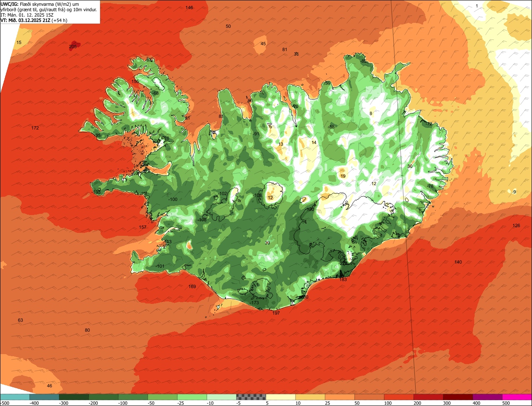Click the '30' value in eastern Iceland
Image resolution: width=532 pixels, height=406 pixels.
click(x=410, y=166)
